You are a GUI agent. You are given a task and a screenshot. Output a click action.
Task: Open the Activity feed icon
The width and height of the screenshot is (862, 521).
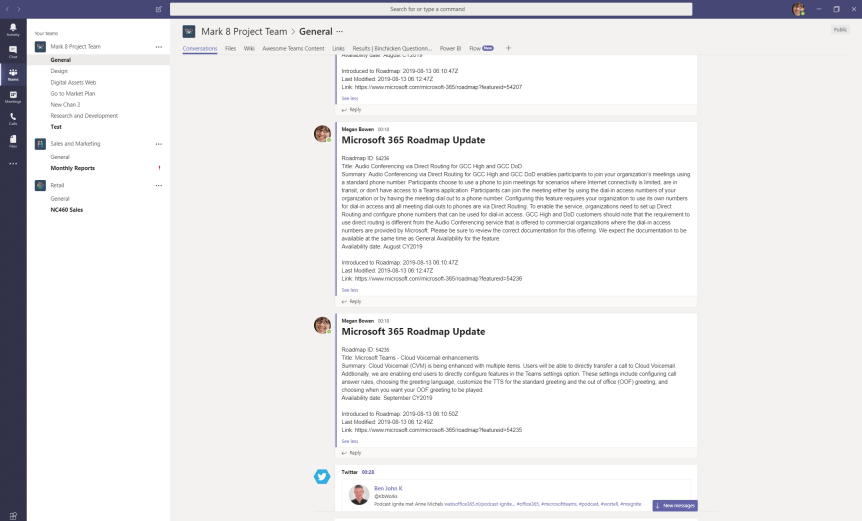click(x=13, y=30)
